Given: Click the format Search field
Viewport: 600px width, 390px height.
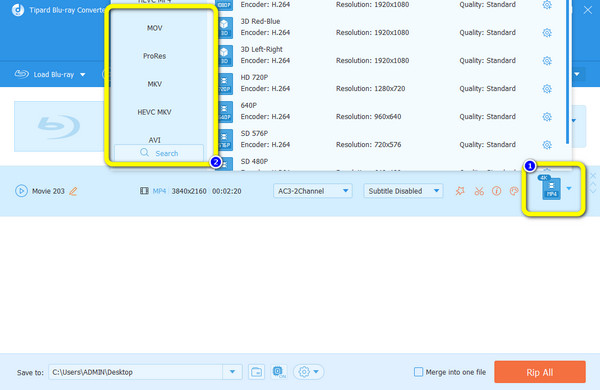Looking at the screenshot, I should point(159,153).
